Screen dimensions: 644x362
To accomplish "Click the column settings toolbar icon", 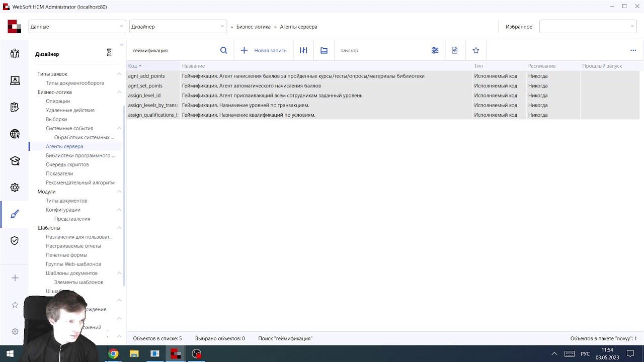I will click(303, 50).
